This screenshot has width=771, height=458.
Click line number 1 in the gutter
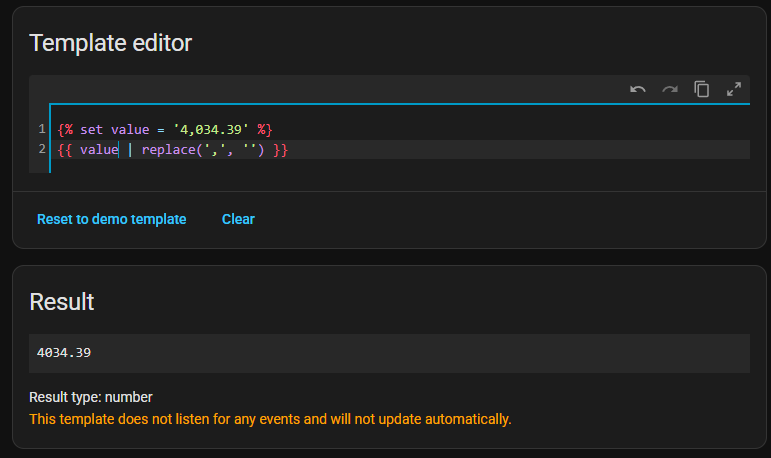42,129
